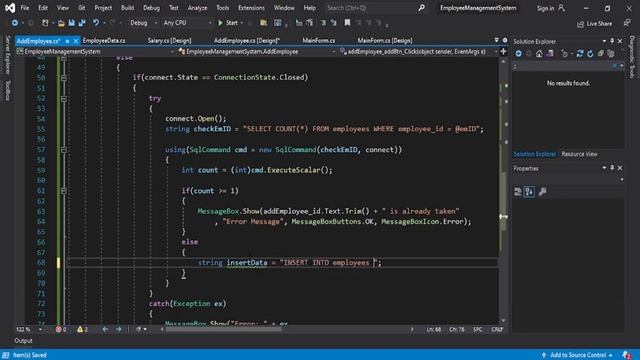Open the Server Explorer side tab
Image resolution: width=640 pixels, height=360 pixels.
pos(7,55)
